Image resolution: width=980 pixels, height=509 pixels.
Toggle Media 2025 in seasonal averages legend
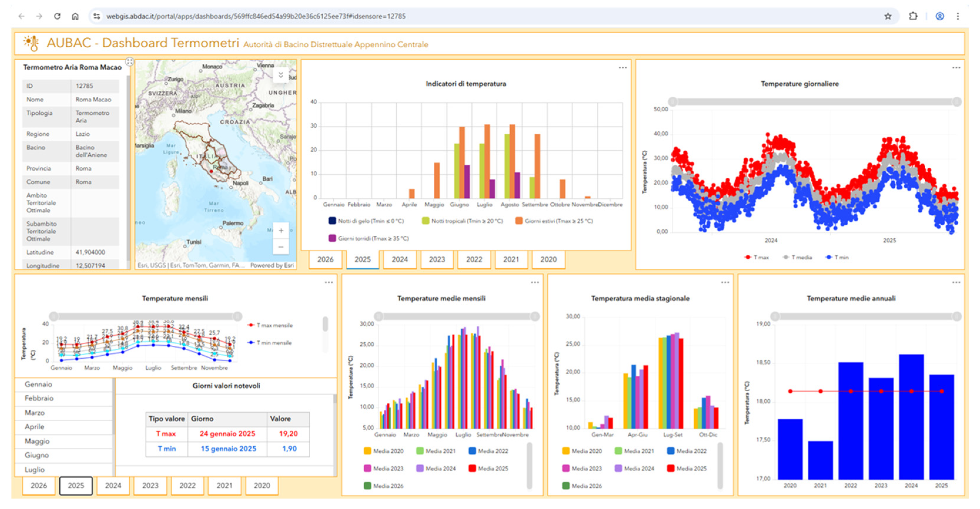687,468
